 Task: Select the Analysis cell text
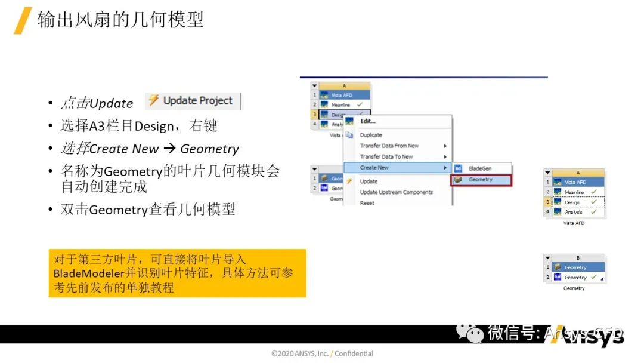click(x=574, y=212)
